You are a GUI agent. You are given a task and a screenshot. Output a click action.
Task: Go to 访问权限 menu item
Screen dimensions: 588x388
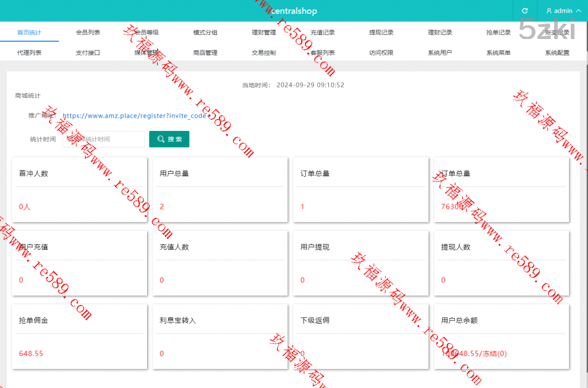tap(381, 53)
